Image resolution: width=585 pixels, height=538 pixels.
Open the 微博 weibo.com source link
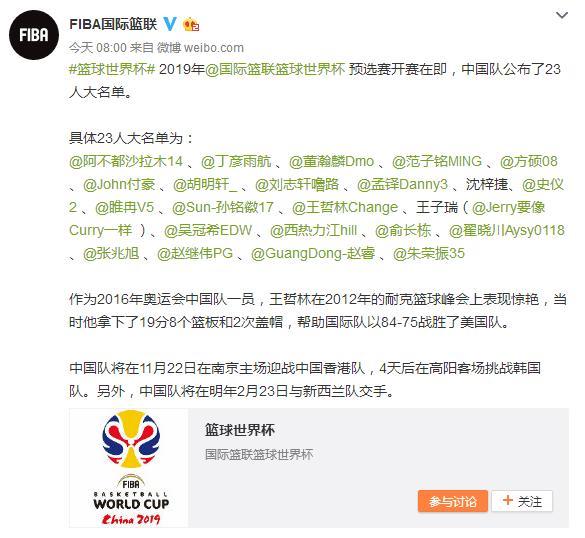[200, 47]
